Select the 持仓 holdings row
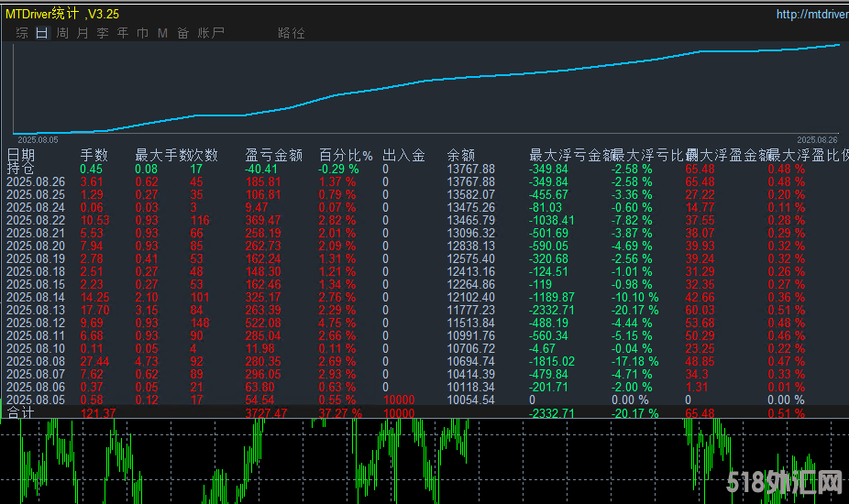849x504 pixels. pyautogui.click(x=21, y=170)
